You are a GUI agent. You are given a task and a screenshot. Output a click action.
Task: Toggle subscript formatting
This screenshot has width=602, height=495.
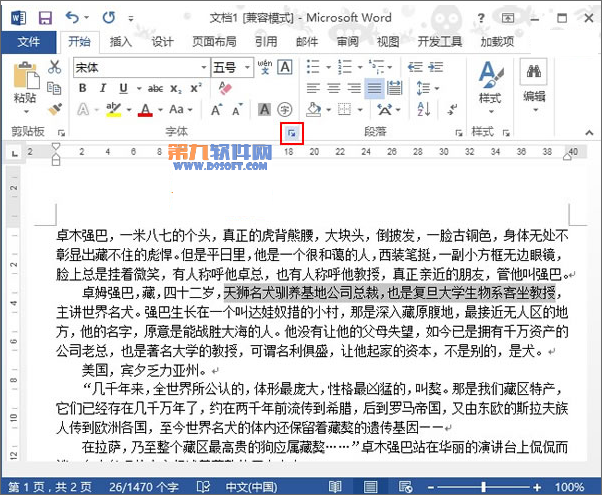point(176,89)
